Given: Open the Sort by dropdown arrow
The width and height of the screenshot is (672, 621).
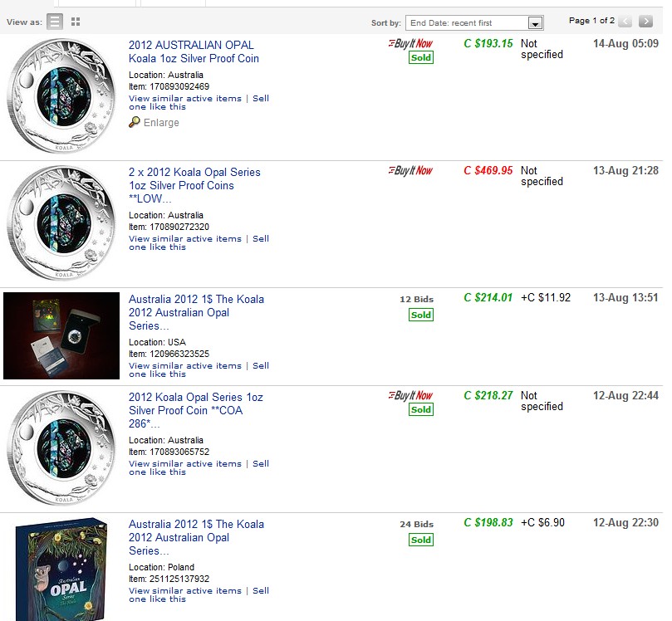Looking at the screenshot, I should [535, 23].
